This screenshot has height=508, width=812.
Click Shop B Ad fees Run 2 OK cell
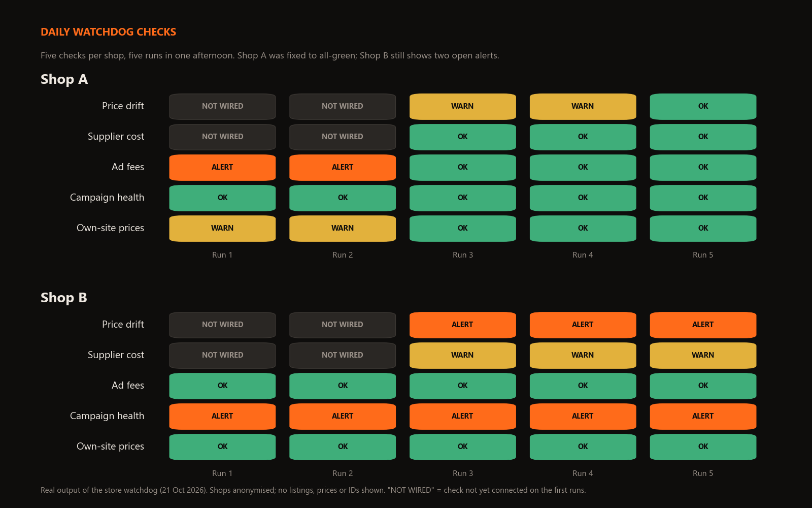coord(343,386)
